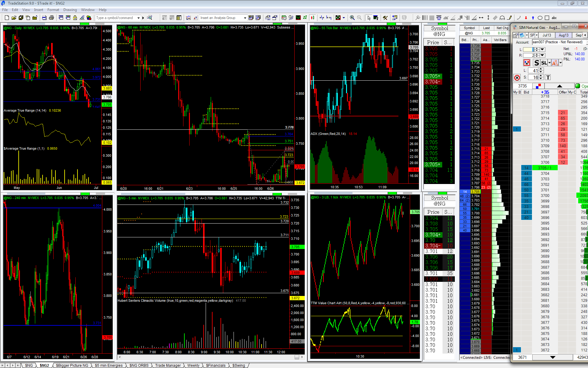The height and width of the screenshot is (368, 588).
Task: Select the blue up arrow drawing tool
Action: 533,18
